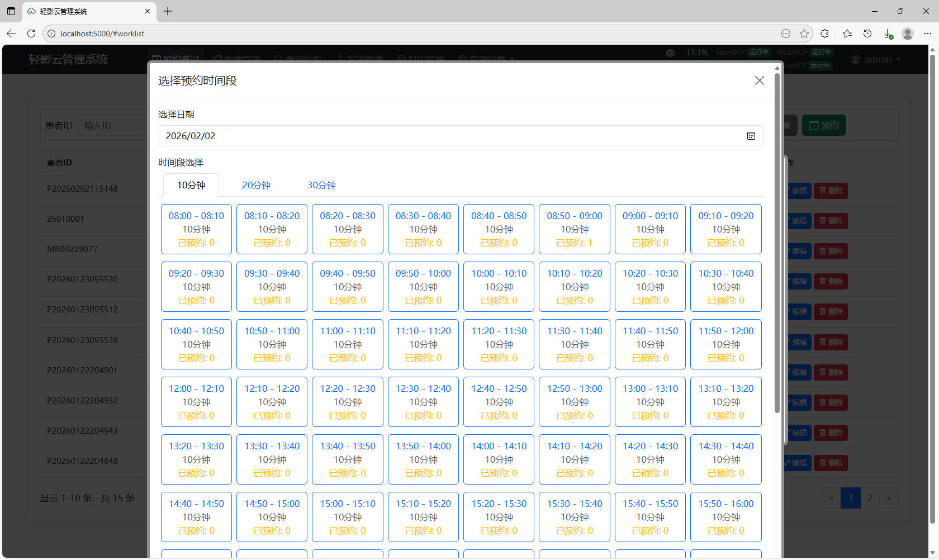Choose the 08:50 - 09:00 booked slot
The height and width of the screenshot is (560, 939).
tap(574, 229)
